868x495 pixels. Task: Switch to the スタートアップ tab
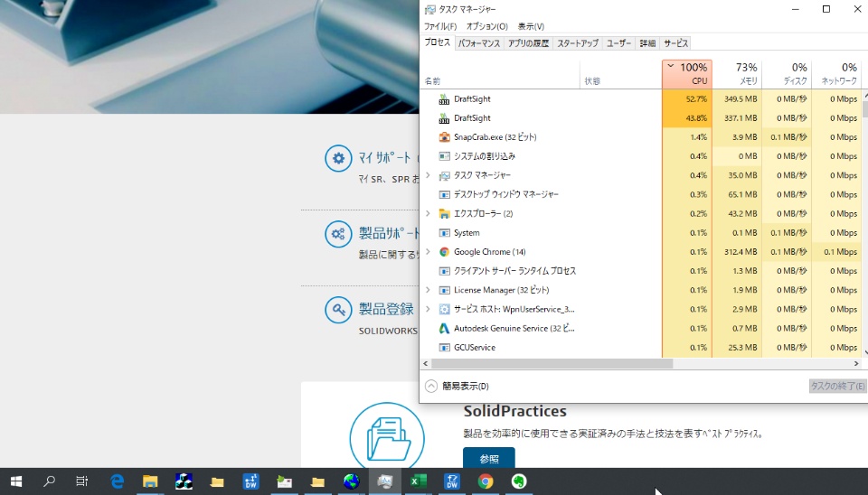[578, 43]
